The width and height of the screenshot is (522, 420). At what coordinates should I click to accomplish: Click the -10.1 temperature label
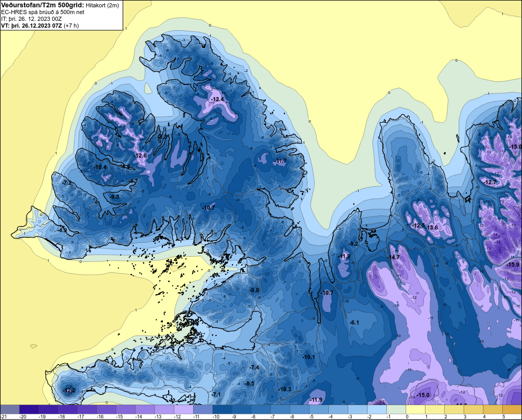point(309,357)
